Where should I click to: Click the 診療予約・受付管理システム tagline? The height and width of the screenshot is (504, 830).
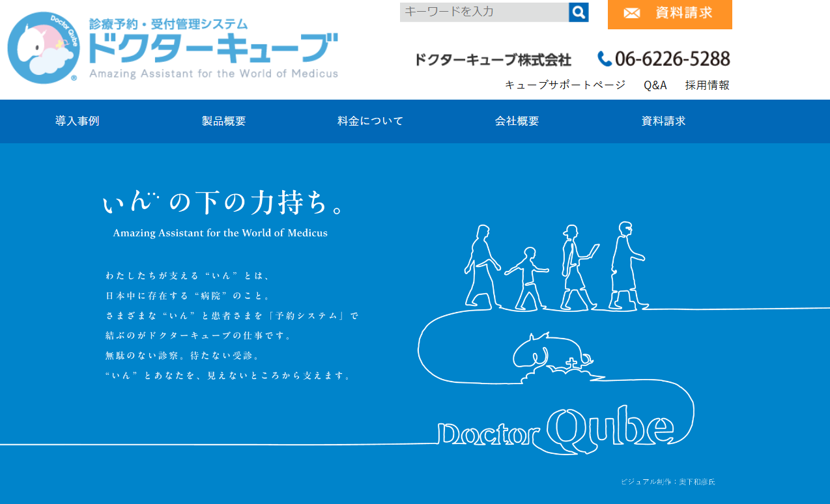[x=169, y=24]
